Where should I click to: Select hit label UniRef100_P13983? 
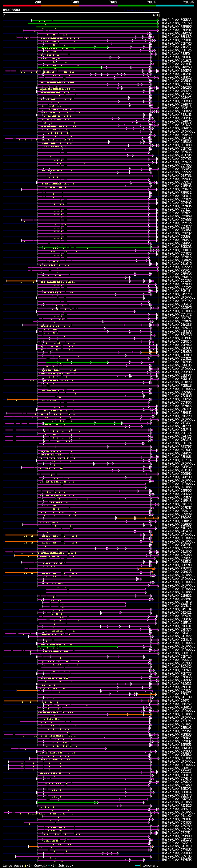point(177,751)
